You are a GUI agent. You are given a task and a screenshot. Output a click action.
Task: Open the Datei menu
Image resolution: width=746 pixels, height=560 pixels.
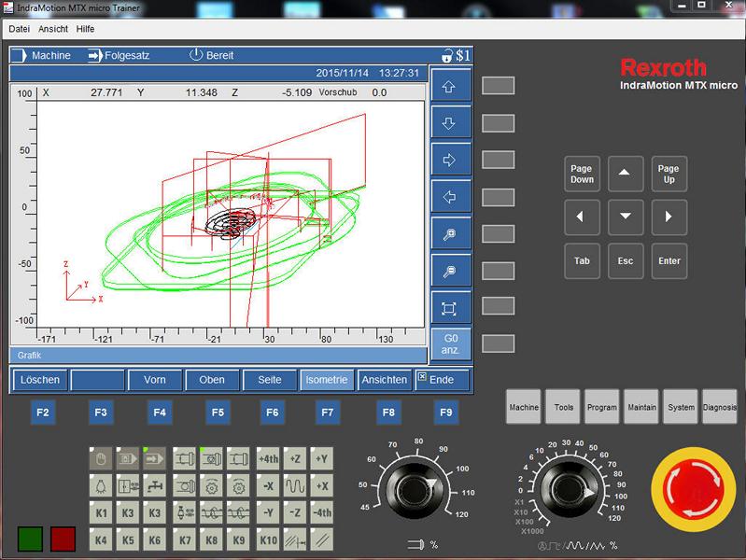pyautogui.click(x=19, y=29)
